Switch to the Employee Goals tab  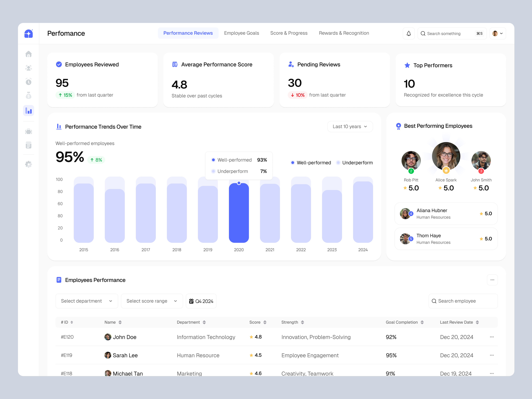tap(242, 33)
